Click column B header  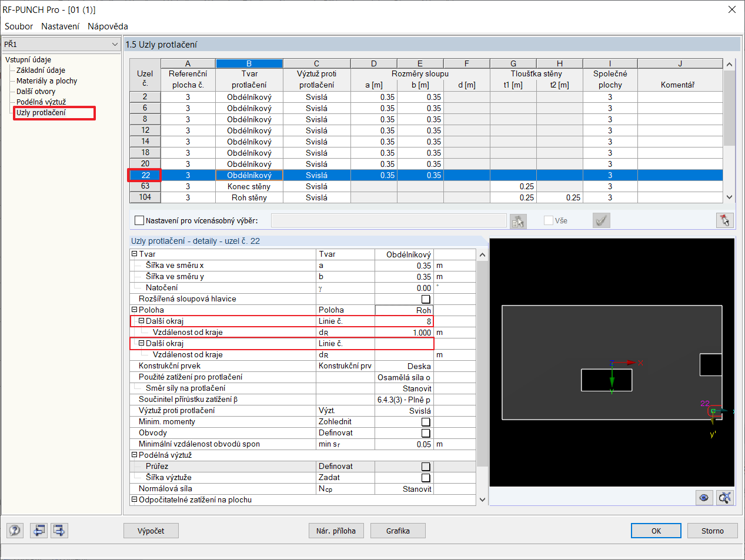pyautogui.click(x=249, y=63)
